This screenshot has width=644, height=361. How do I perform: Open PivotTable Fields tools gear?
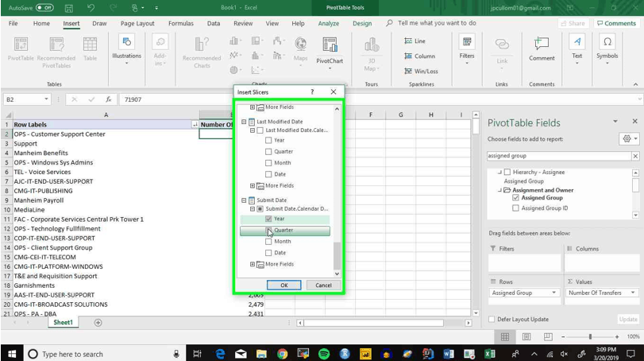629,139
